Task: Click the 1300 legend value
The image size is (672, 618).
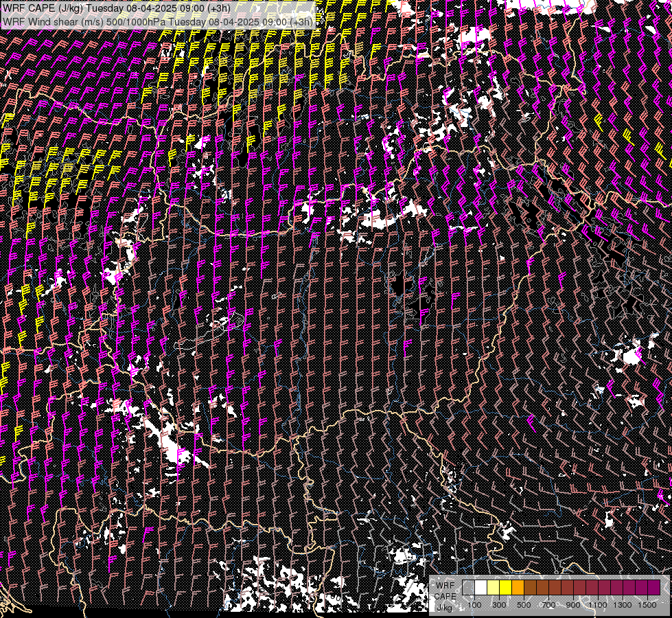Action: click(x=623, y=605)
